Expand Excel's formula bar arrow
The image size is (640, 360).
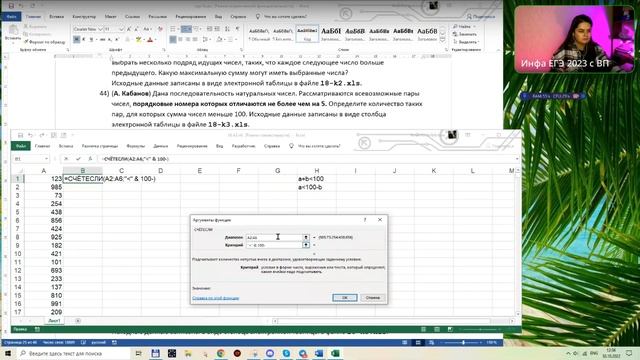pyautogui.click(x=517, y=159)
